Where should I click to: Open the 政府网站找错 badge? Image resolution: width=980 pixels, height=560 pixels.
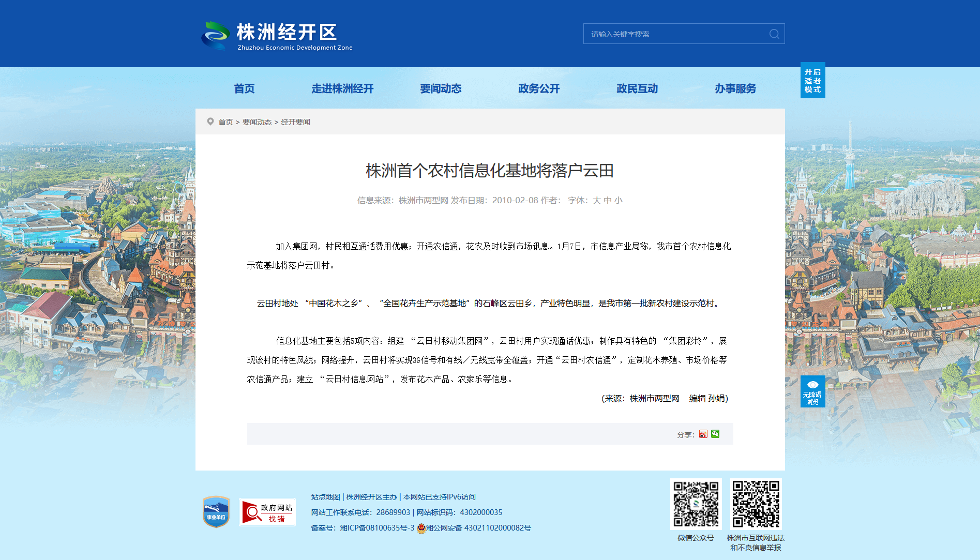point(267,512)
